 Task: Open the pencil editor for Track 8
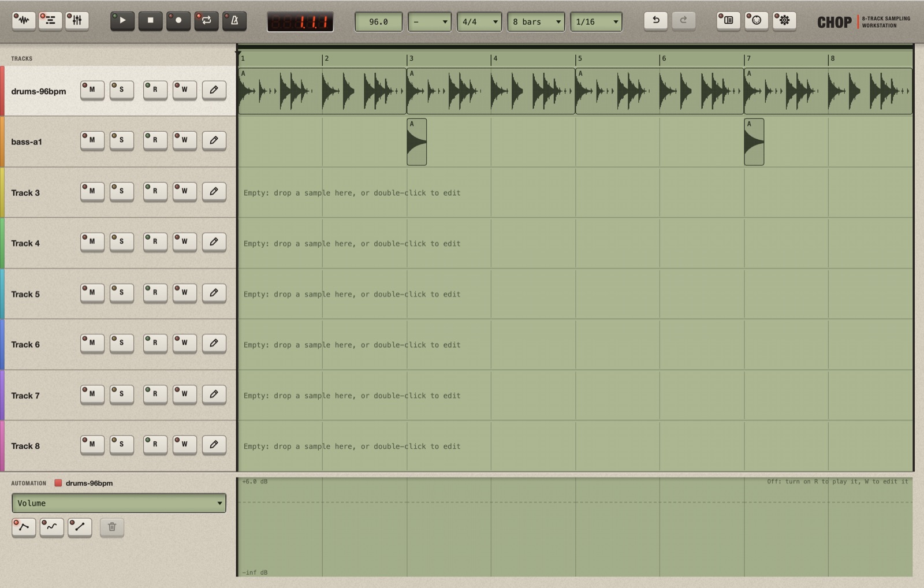click(214, 445)
